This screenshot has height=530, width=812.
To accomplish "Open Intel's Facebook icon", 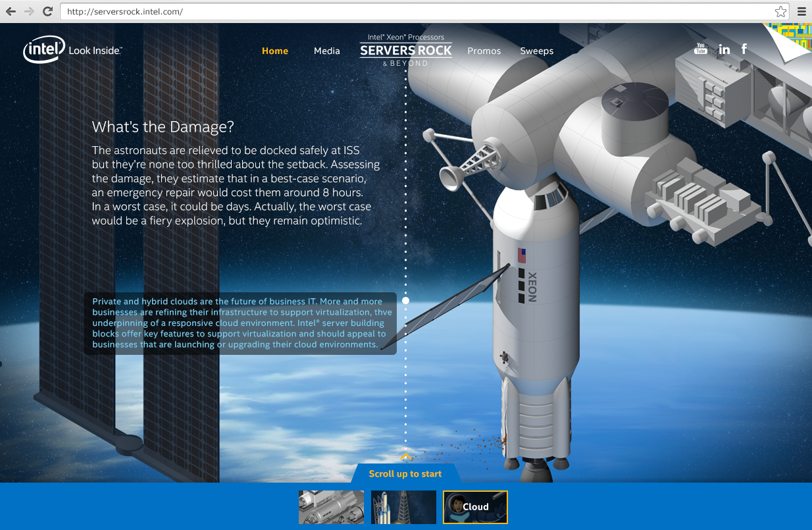I will pos(744,49).
